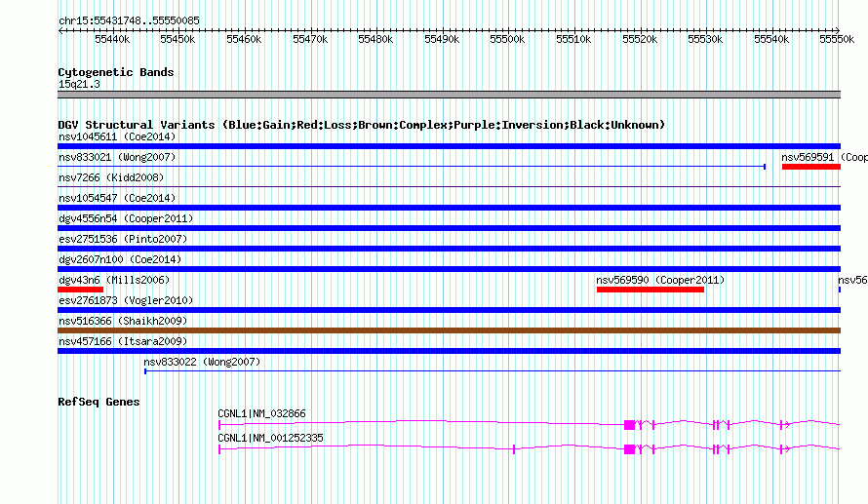Click the 55520k ruler tick label
Screen dimensions: 868x504
pyautogui.click(x=640, y=39)
